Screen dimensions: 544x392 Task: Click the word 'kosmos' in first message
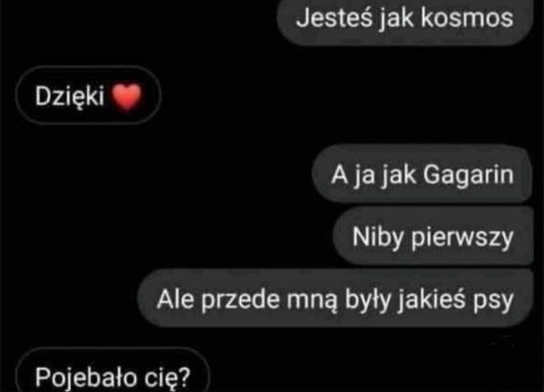[467, 18]
